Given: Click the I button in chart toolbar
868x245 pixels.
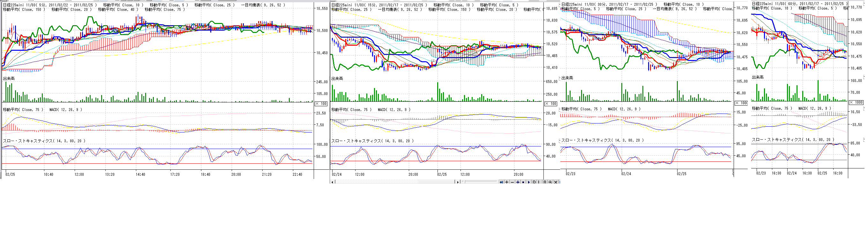Looking at the screenshot, I should pos(539,182).
